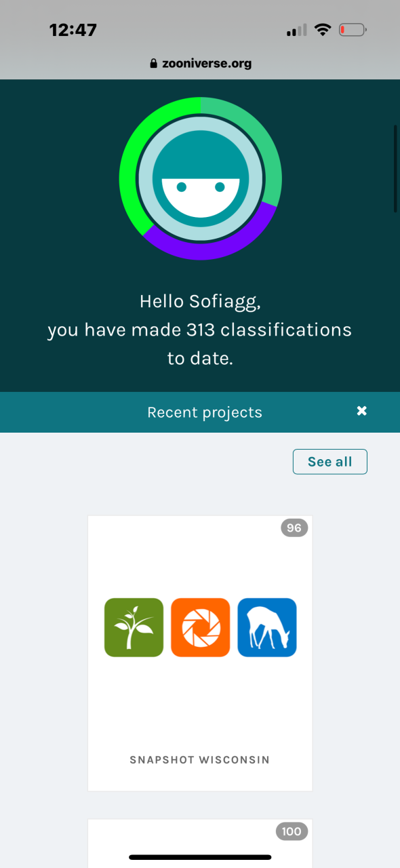Tap the 100 badge on the second card
The width and height of the screenshot is (400, 868).
292,831
